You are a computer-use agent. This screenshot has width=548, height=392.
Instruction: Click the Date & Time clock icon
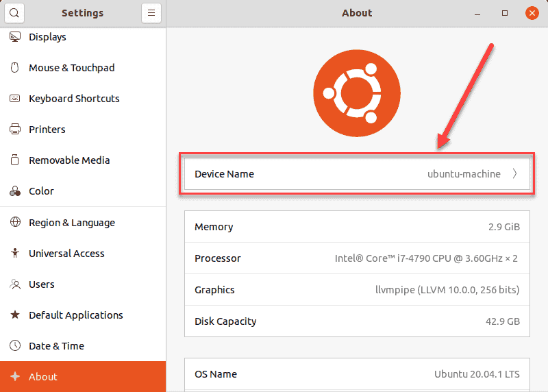tap(15, 345)
